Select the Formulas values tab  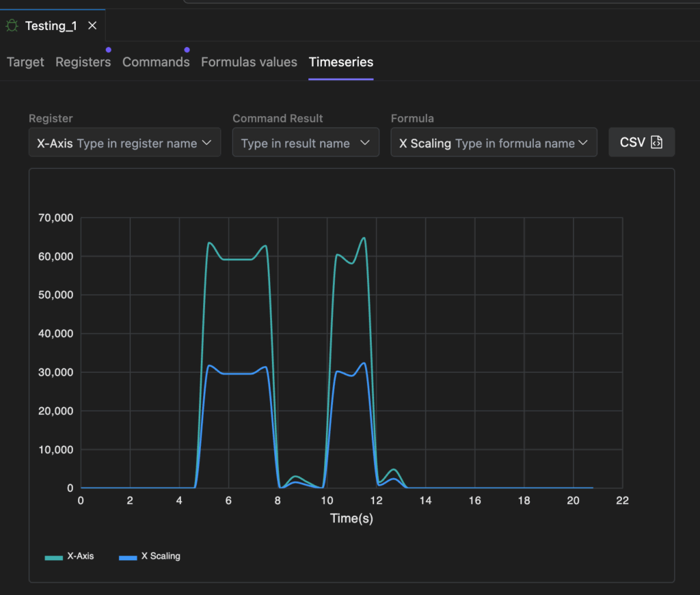[x=249, y=62]
